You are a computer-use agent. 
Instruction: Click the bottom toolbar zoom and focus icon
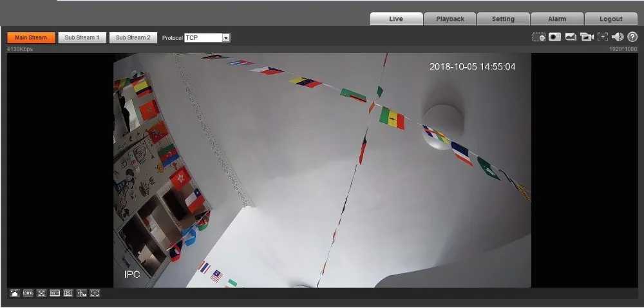[95, 293]
